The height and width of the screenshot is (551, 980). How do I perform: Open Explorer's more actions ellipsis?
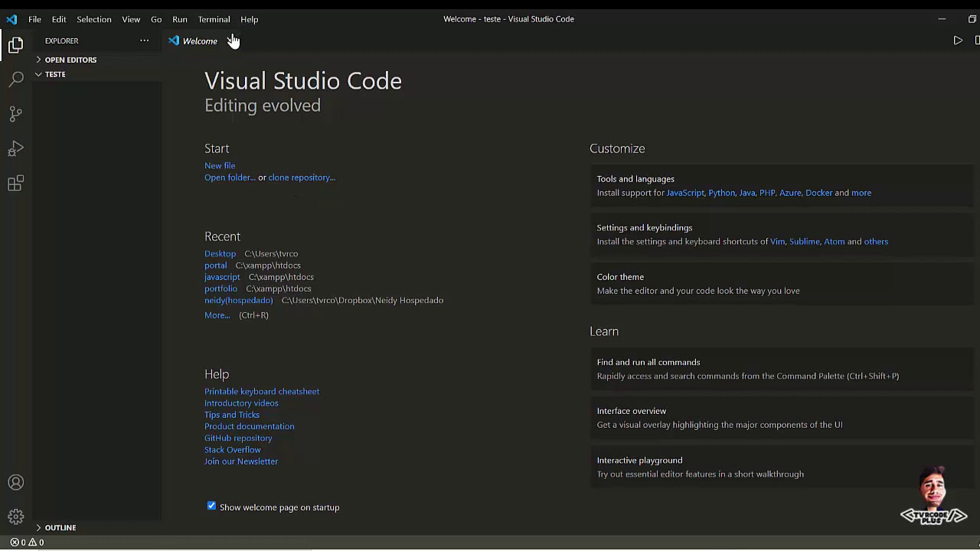coord(144,41)
